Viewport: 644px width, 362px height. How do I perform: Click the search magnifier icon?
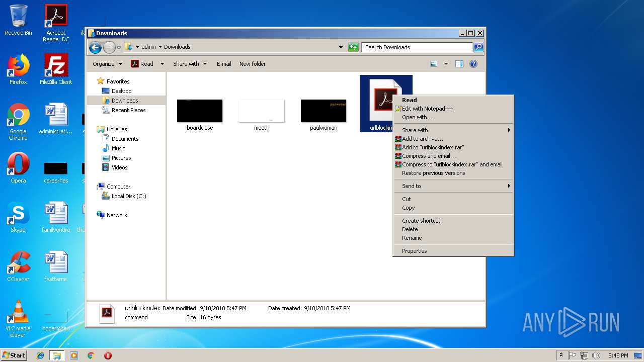pos(478,47)
